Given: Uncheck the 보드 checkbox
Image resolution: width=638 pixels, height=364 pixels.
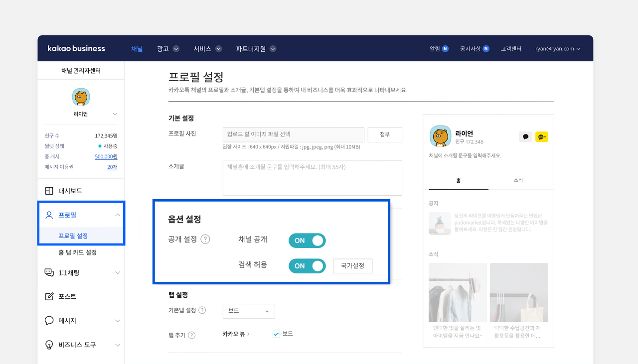Looking at the screenshot, I should 276,334.
